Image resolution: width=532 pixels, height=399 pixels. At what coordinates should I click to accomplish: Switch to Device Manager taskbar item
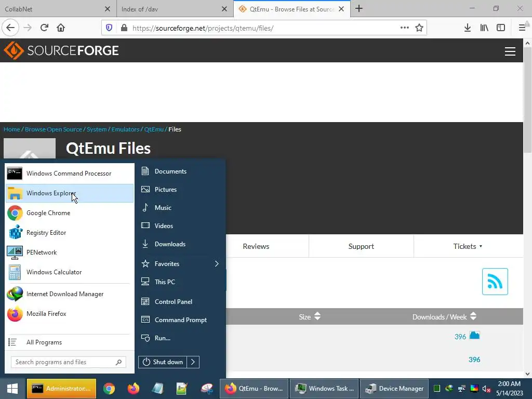coord(395,389)
